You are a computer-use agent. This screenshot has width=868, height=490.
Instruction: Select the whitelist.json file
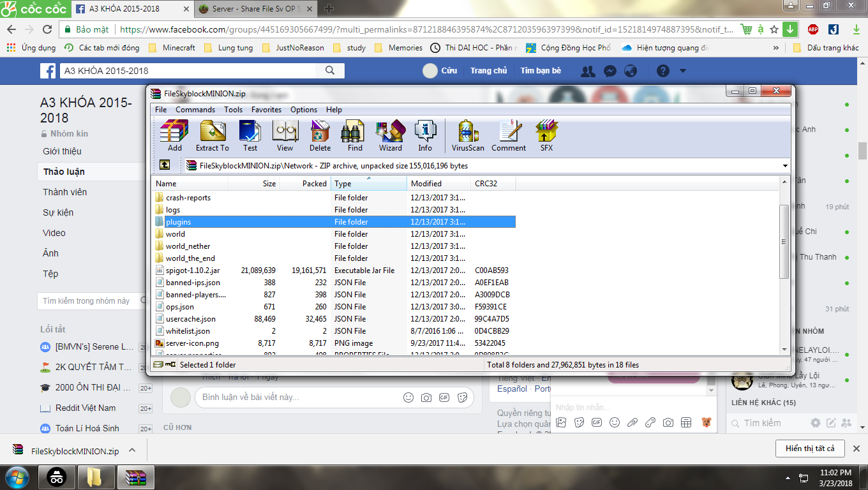334,331
